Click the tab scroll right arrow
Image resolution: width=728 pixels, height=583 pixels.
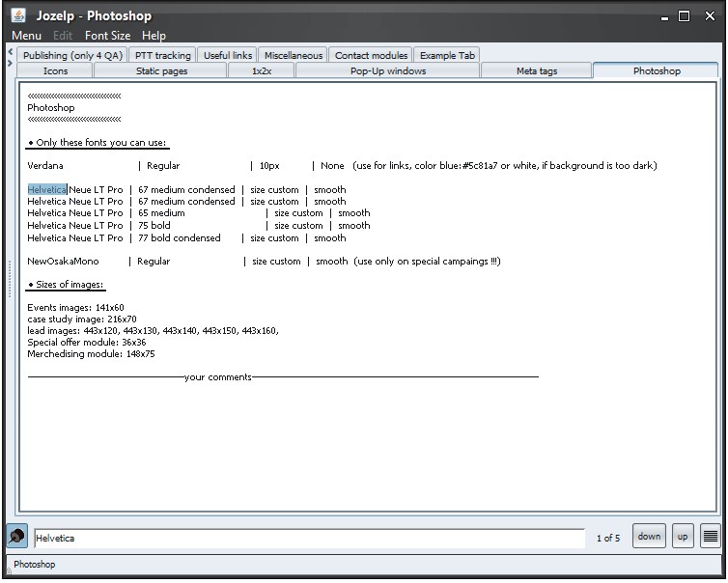11,62
